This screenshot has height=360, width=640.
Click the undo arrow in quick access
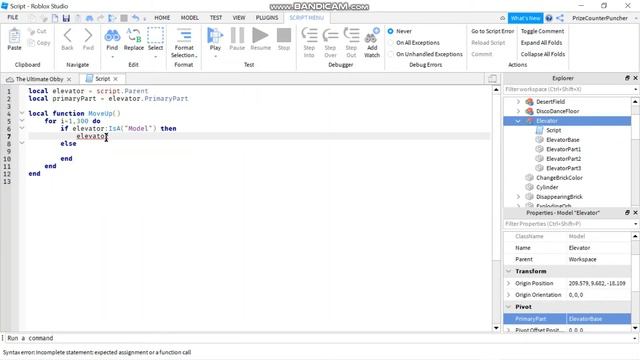136,18
